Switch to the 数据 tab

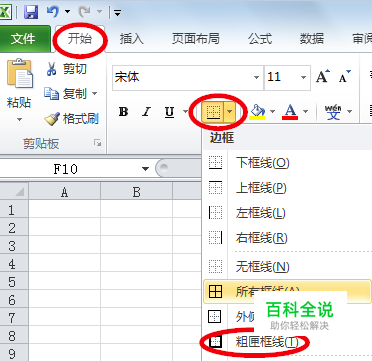point(312,39)
